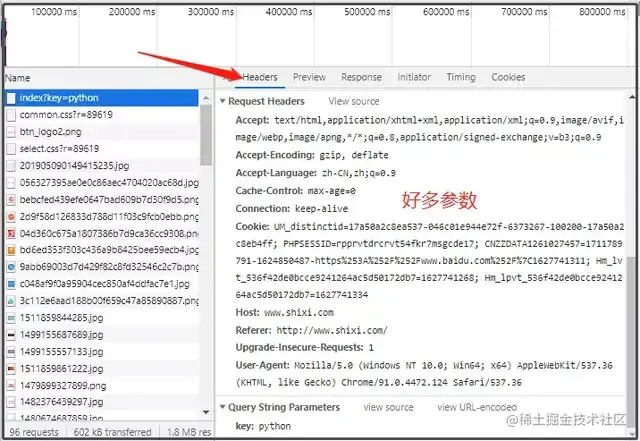This screenshot has width=640, height=441.
Task: Click thumbnail icon of bebcfed439efe0647bad609b7d30f9d5.png
Action: point(11,200)
